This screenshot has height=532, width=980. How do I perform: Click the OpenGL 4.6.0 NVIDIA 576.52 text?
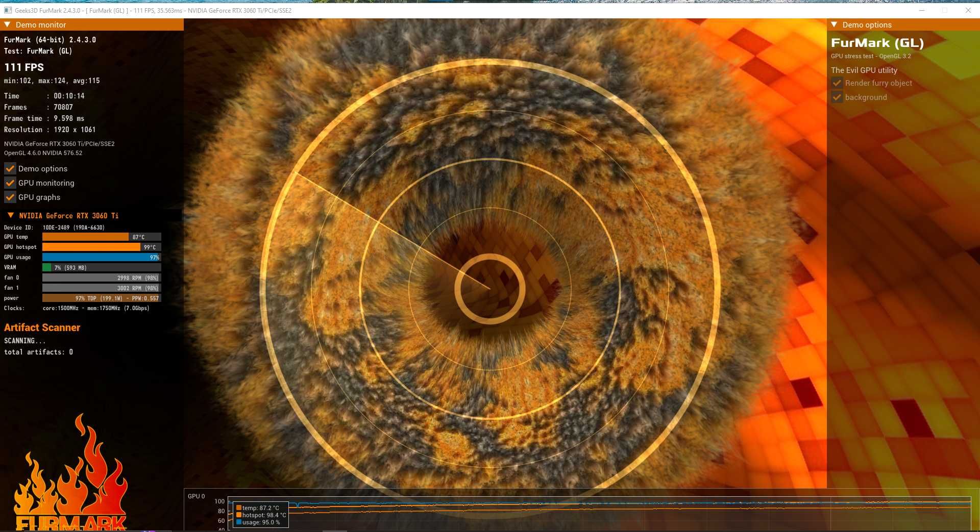tap(43, 153)
